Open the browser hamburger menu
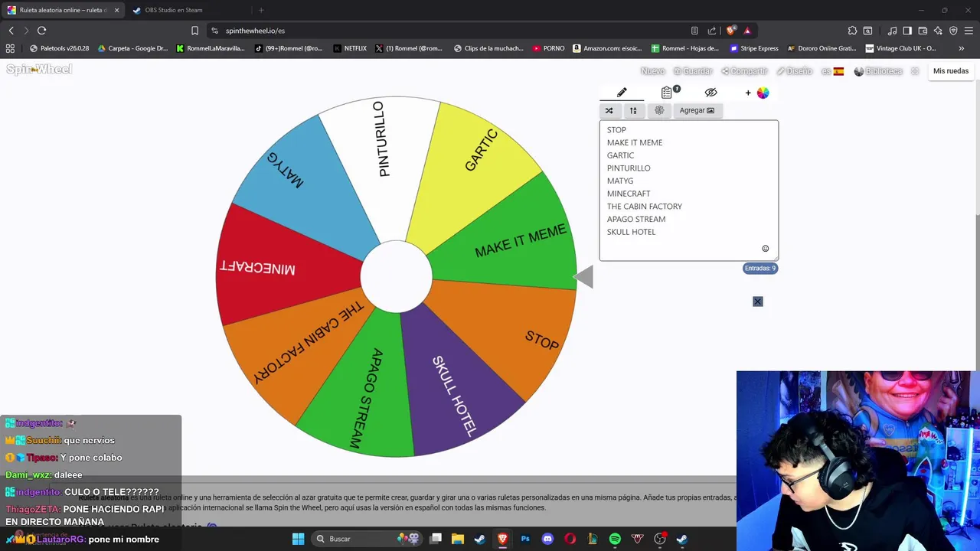 tap(969, 31)
